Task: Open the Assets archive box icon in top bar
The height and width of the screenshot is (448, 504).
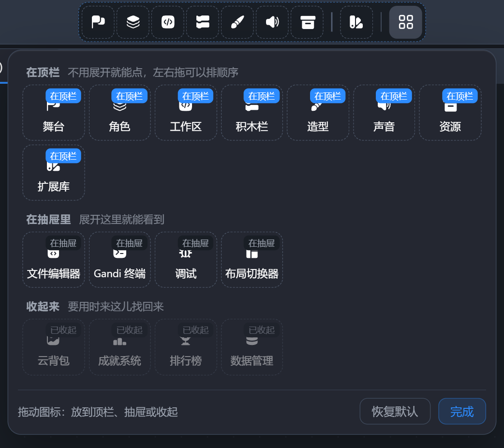Action: pyautogui.click(x=307, y=22)
